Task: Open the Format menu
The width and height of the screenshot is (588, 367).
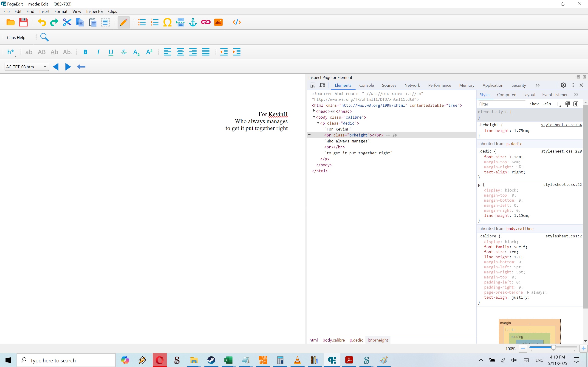Action: [x=61, y=11]
